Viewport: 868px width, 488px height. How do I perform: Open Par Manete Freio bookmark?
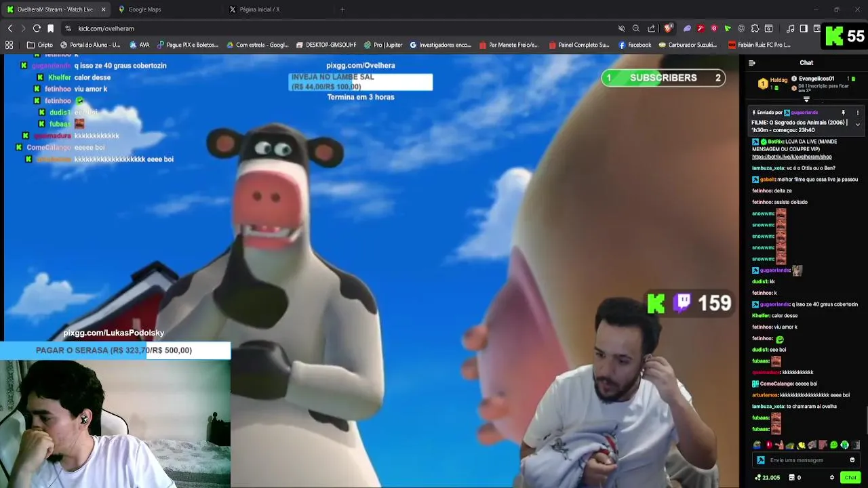pos(509,45)
